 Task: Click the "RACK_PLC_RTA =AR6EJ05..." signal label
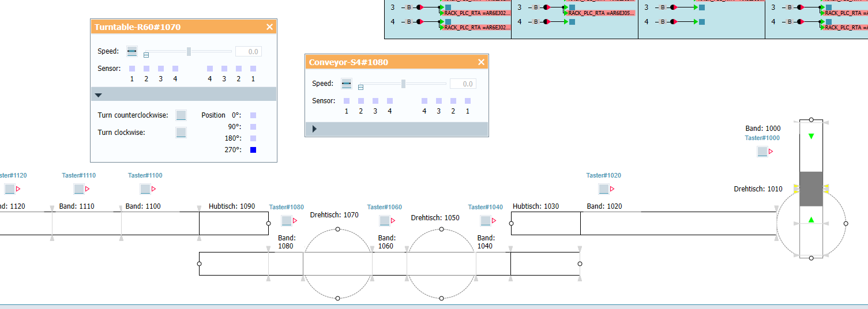tap(602, 12)
